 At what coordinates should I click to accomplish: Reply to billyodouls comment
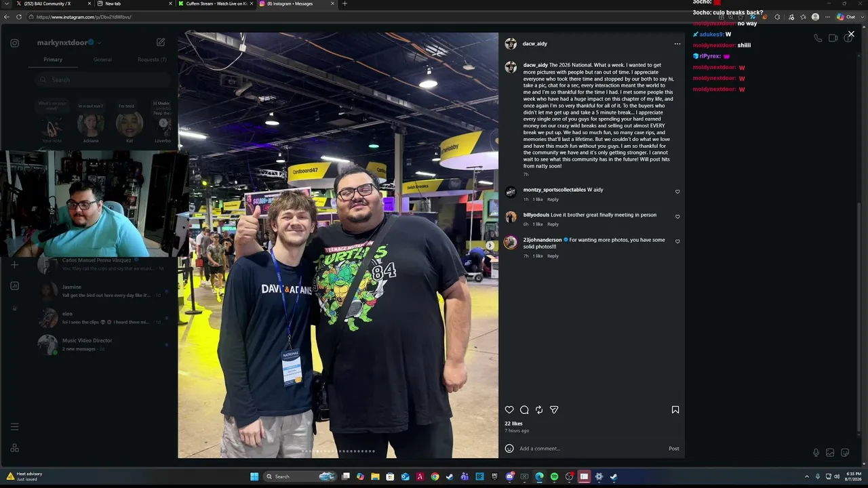click(x=553, y=224)
